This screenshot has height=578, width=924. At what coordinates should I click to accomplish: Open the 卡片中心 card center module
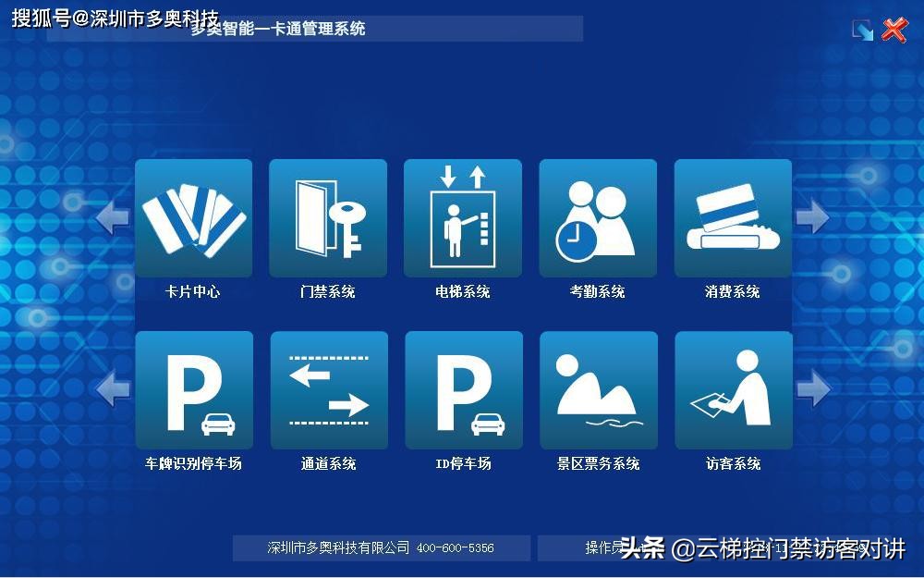[x=192, y=218]
